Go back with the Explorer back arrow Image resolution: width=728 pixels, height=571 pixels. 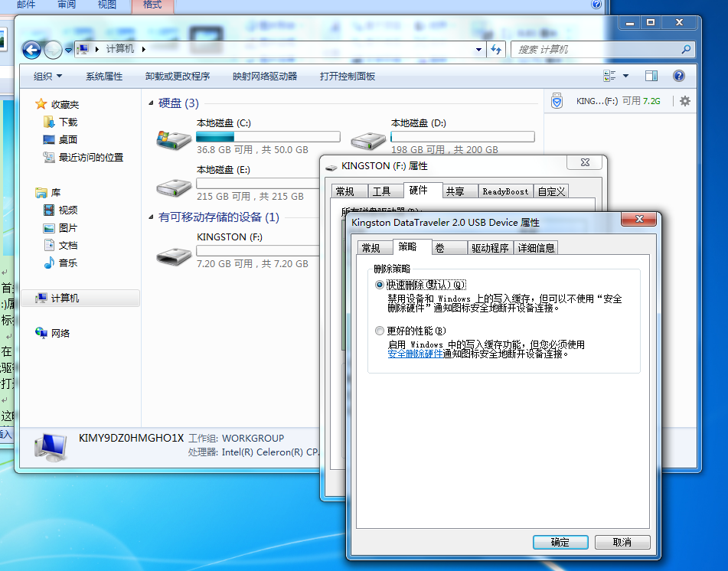coord(31,50)
